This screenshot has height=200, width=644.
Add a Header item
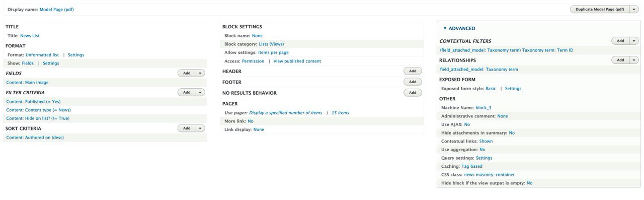(x=413, y=71)
